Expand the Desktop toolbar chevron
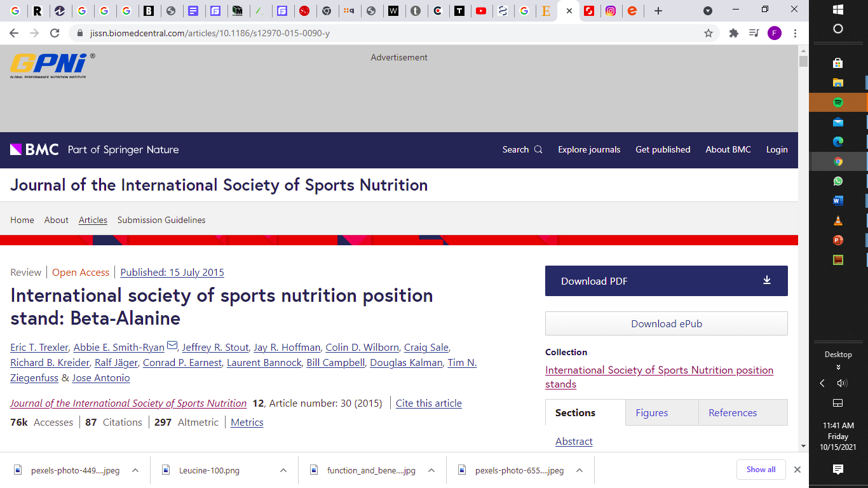Image resolution: width=868 pixels, height=488 pixels. pyautogui.click(x=838, y=367)
